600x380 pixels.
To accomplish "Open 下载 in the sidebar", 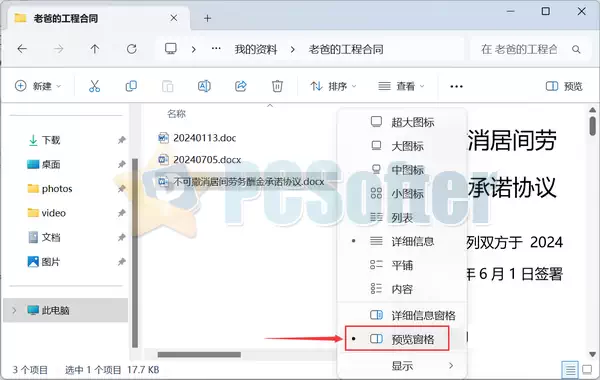I will click(x=51, y=140).
